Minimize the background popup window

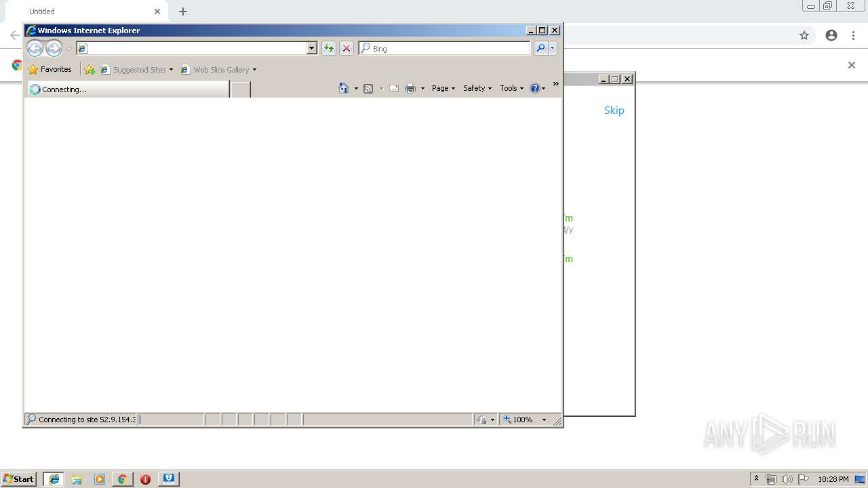click(604, 79)
